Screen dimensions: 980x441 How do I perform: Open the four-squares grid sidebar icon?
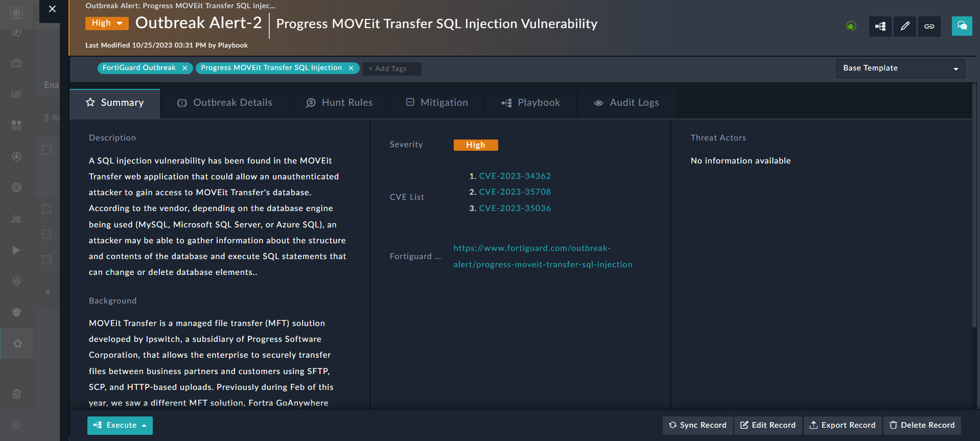pos(16,125)
